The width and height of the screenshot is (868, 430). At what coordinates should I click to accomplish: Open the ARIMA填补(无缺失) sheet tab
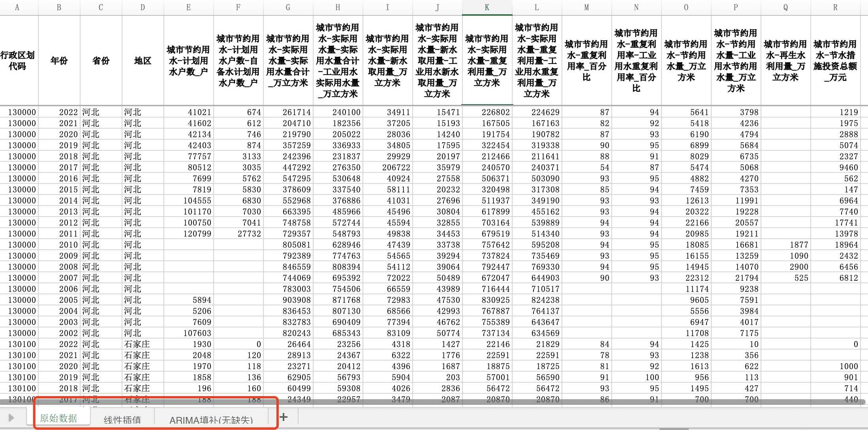click(211, 420)
